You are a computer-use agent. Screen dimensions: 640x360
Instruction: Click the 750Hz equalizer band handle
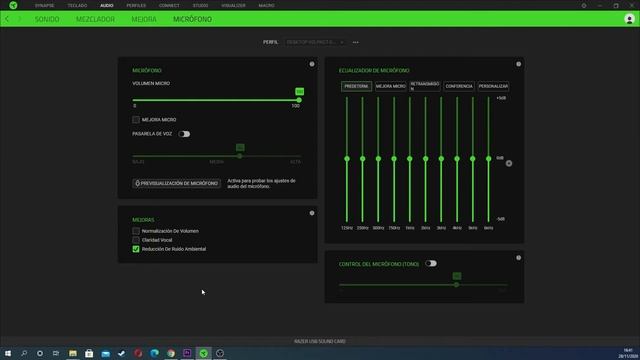[x=394, y=159]
